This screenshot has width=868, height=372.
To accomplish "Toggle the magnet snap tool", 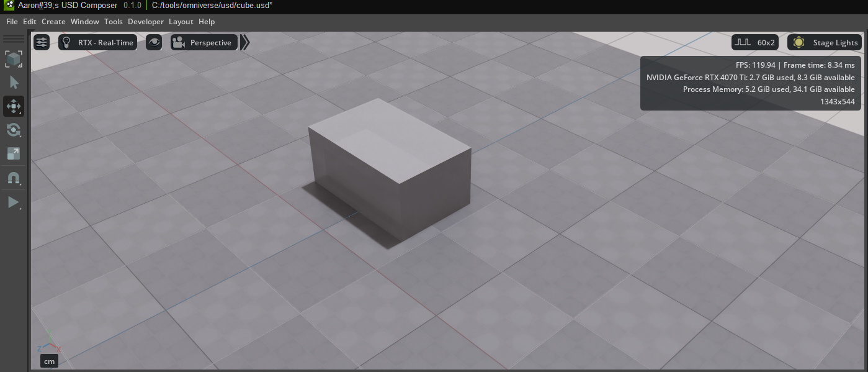I will pos(14,179).
